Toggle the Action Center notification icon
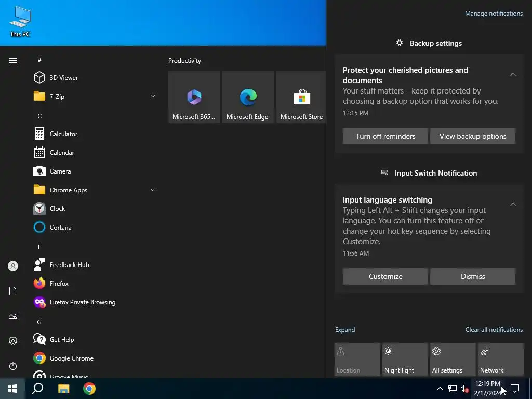Viewport: 532px width, 399px height. coord(515,389)
